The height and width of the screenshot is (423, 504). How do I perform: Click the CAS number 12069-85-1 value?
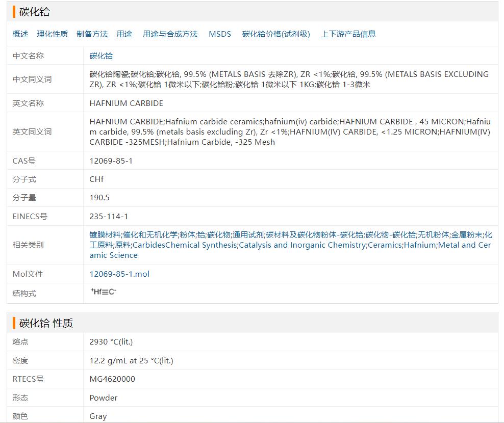(x=111, y=161)
